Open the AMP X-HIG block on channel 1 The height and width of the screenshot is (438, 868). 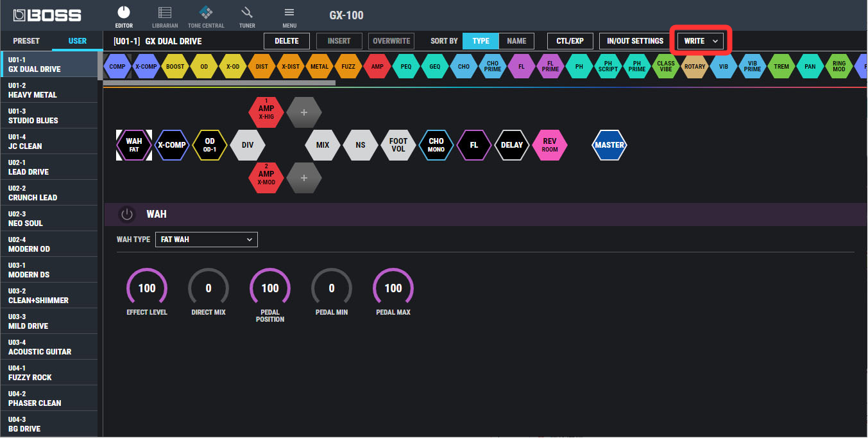click(266, 112)
